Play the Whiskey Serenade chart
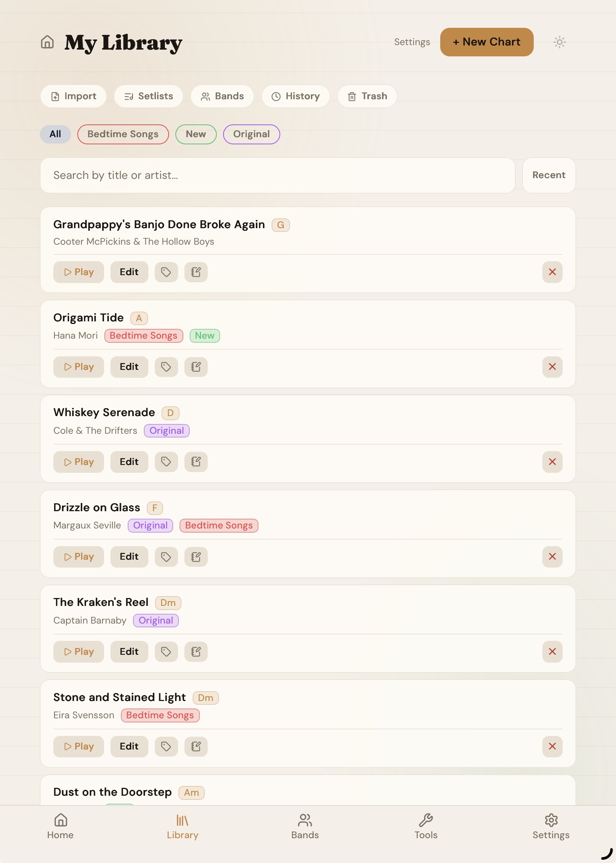The image size is (616, 863). click(79, 462)
